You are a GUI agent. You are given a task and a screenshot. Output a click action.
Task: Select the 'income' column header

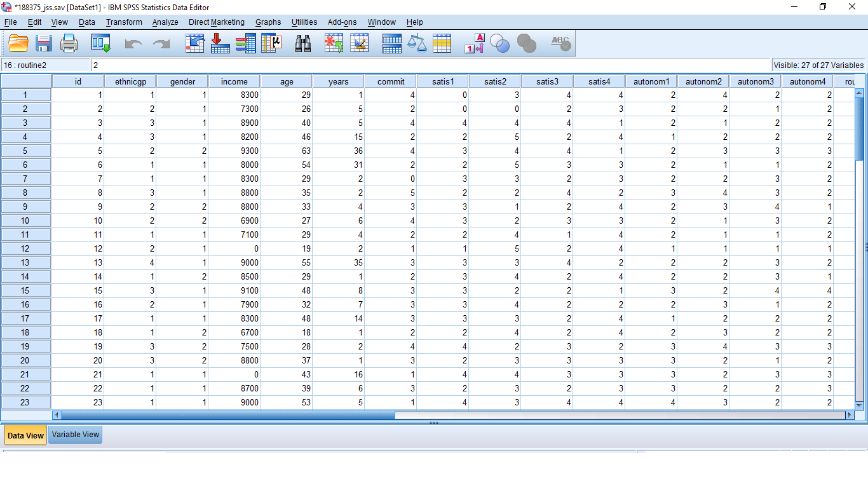(234, 81)
